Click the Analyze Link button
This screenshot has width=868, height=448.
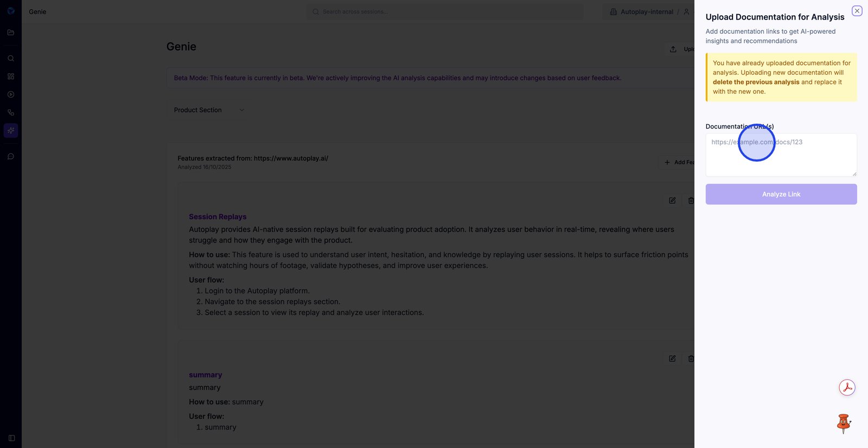click(x=781, y=194)
